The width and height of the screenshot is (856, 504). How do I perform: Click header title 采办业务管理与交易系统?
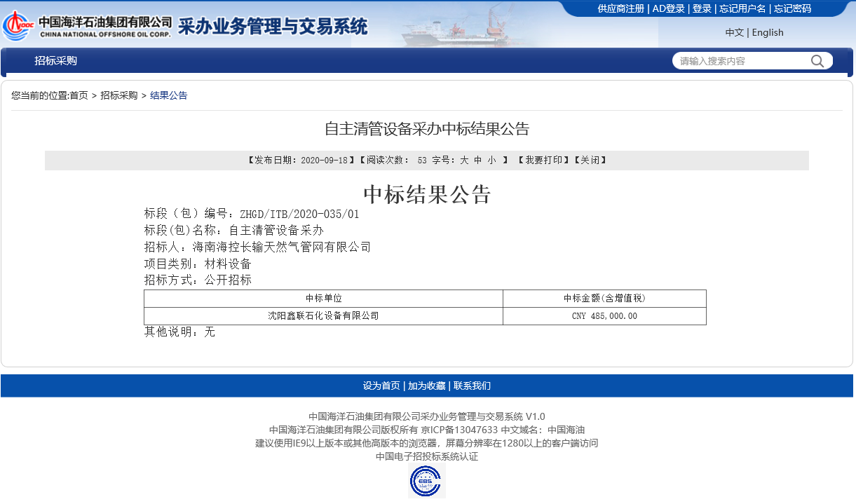[273, 27]
